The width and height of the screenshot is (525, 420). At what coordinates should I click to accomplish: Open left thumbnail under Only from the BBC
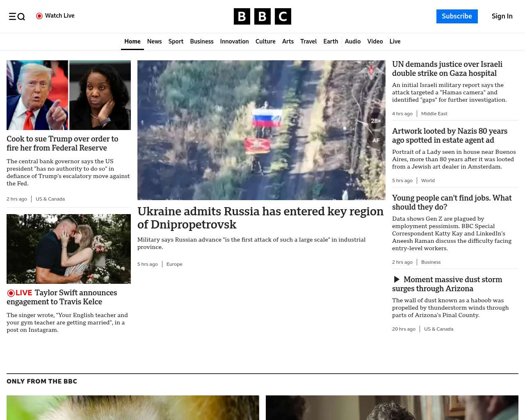(x=133, y=408)
